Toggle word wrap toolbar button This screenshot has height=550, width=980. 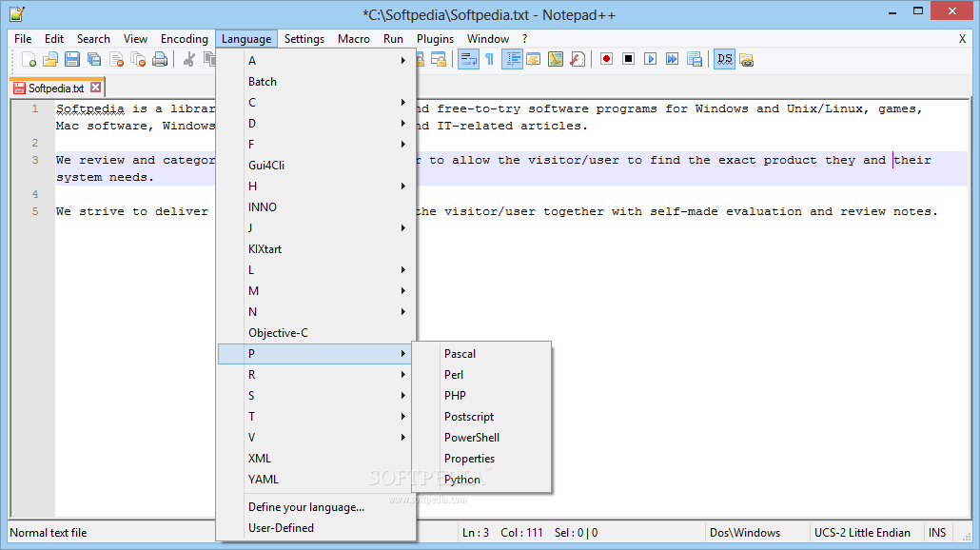click(468, 59)
